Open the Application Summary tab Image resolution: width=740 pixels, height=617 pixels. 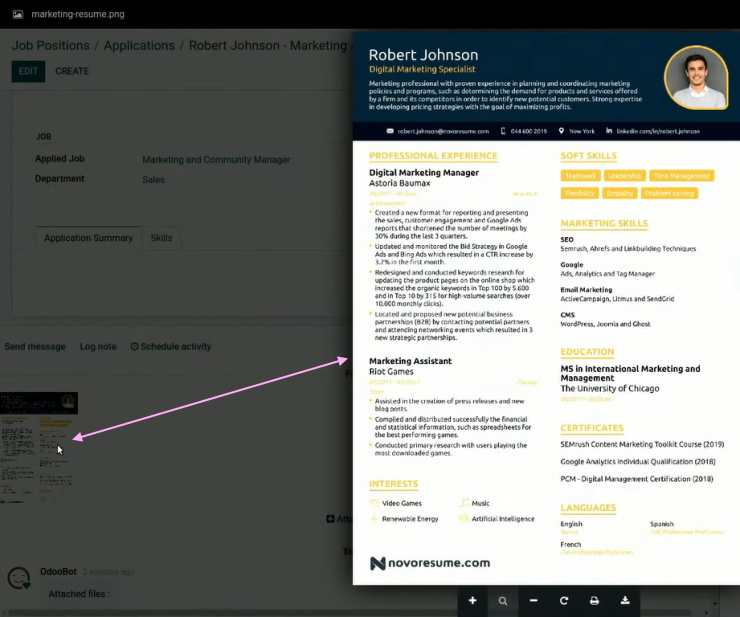[x=88, y=238]
